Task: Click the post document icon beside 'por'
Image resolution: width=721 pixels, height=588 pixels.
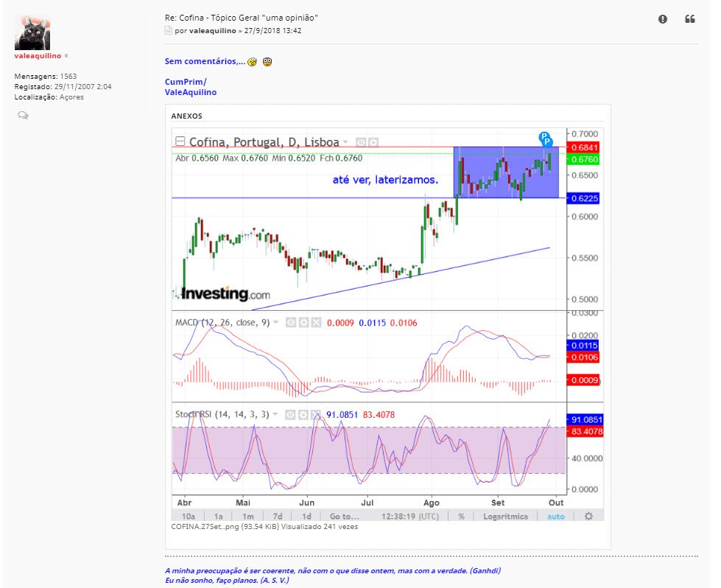Action: tap(169, 30)
